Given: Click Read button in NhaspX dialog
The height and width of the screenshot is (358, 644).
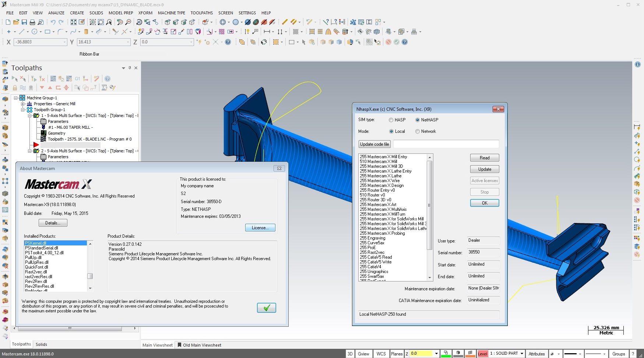Looking at the screenshot, I should coord(485,158).
